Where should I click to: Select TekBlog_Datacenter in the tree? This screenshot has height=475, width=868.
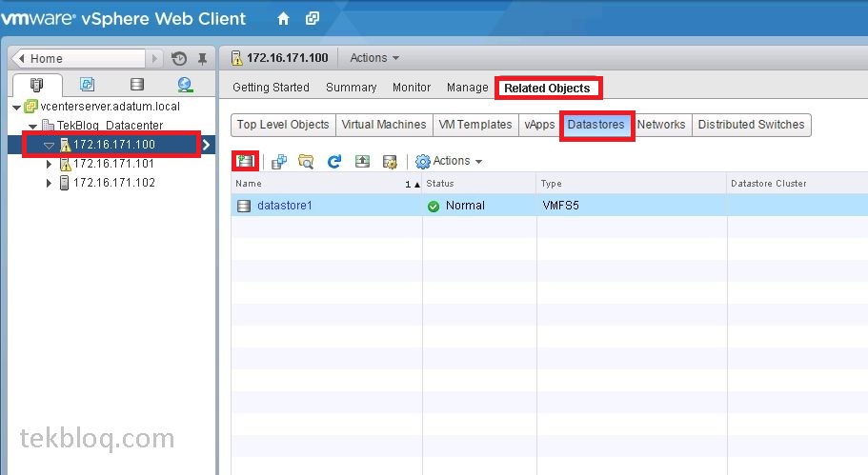click(x=110, y=125)
